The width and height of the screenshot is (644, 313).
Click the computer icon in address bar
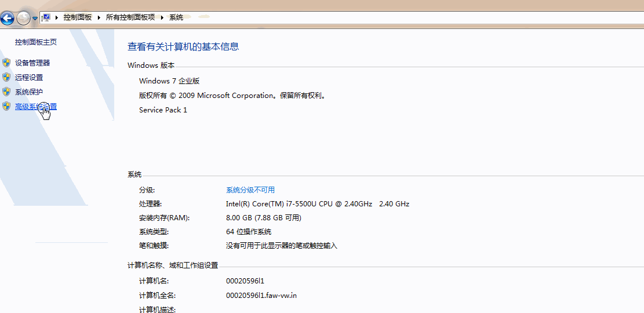[46, 17]
